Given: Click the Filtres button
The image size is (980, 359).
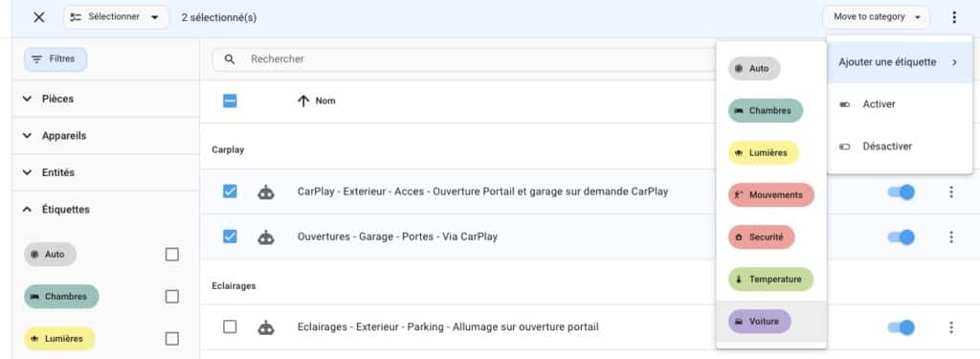Looking at the screenshot, I should pyautogui.click(x=56, y=59).
